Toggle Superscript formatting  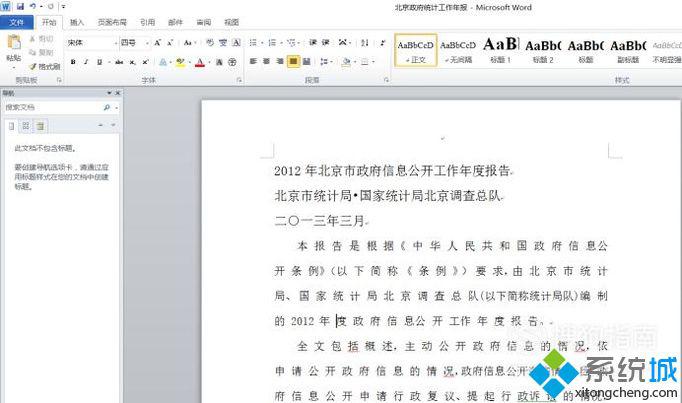pos(146,62)
